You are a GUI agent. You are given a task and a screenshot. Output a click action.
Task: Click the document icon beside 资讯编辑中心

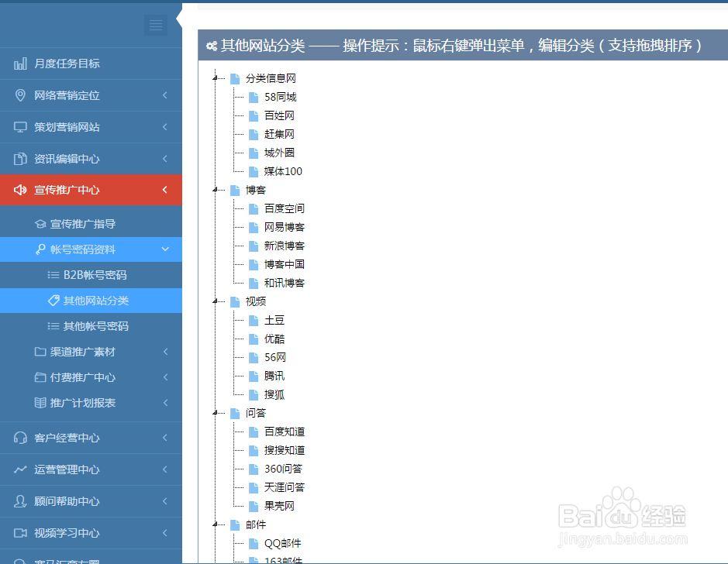point(20,159)
